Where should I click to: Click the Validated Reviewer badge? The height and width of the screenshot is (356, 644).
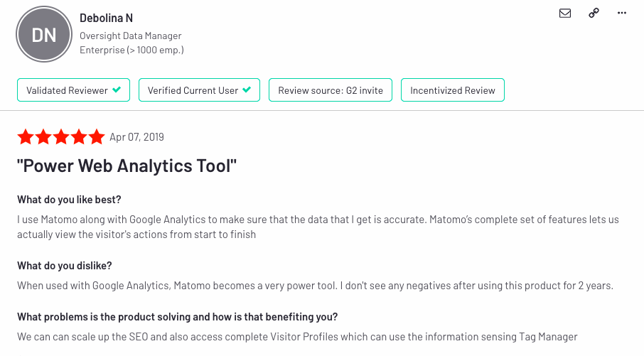(73, 90)
